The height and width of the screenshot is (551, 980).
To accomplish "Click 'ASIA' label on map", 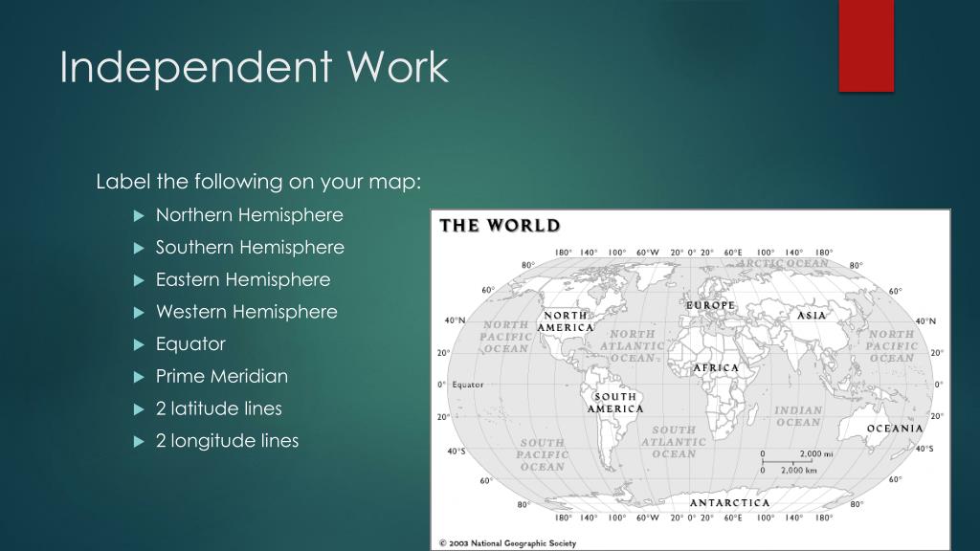I will [812, 316].
